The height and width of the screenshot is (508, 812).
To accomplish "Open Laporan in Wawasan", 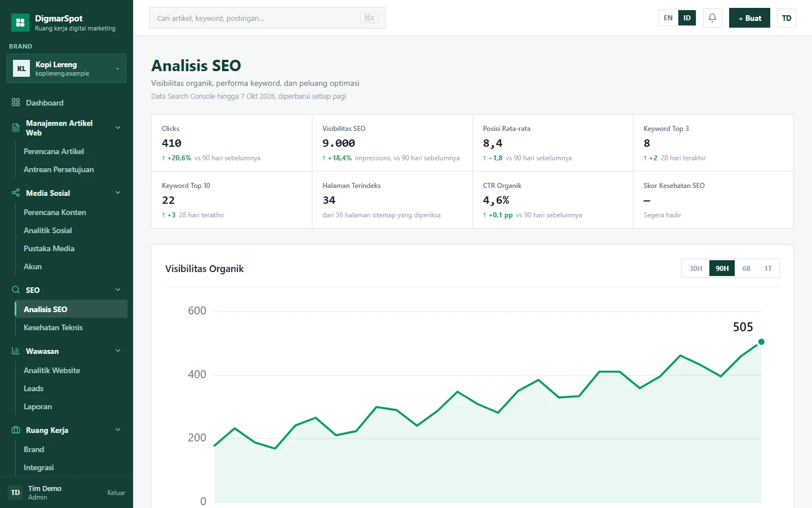I will point(71,406).
